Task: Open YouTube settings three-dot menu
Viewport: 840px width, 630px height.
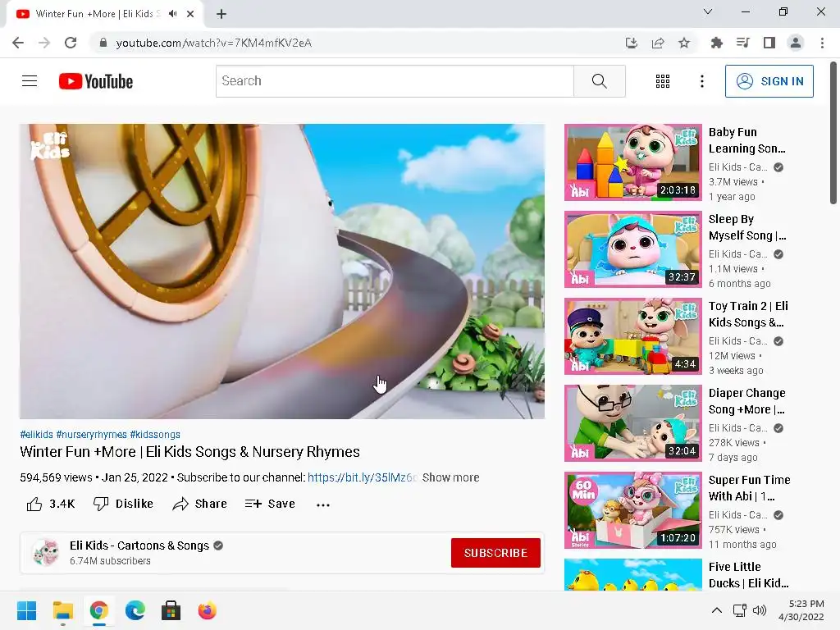Action: click(x=702, y=81)
